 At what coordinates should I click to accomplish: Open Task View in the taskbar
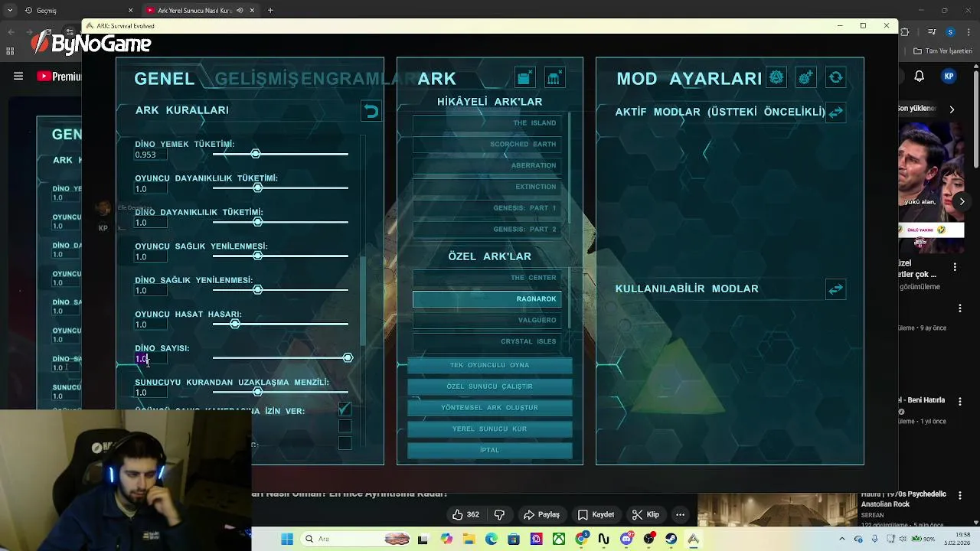coord(423,539)
